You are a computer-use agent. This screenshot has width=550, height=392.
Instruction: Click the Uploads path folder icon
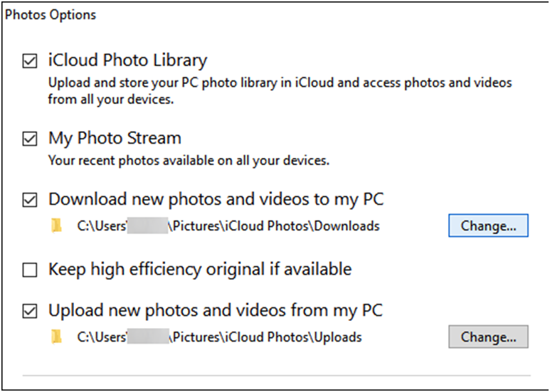[57, 337]
